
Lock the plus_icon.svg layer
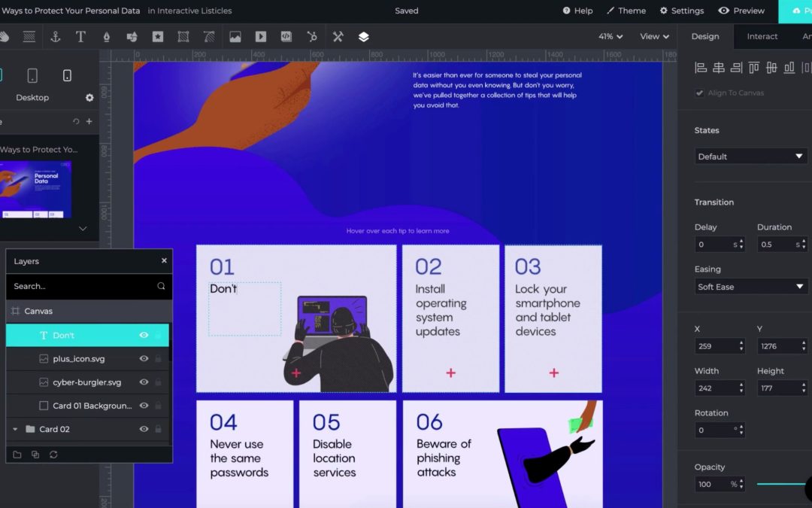[158, 359]
